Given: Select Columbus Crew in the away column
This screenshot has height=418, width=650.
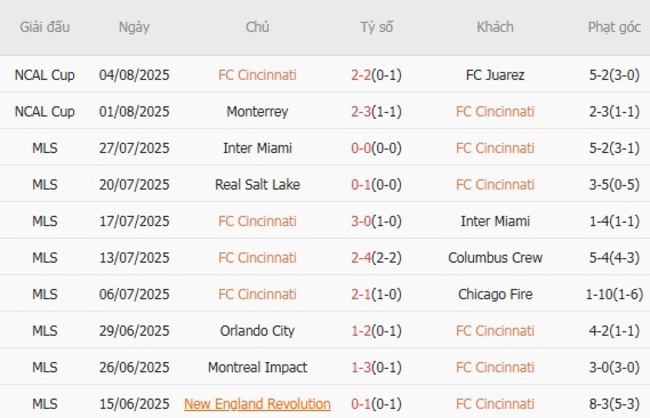Looking at the screenshot, I should [495, 257].
